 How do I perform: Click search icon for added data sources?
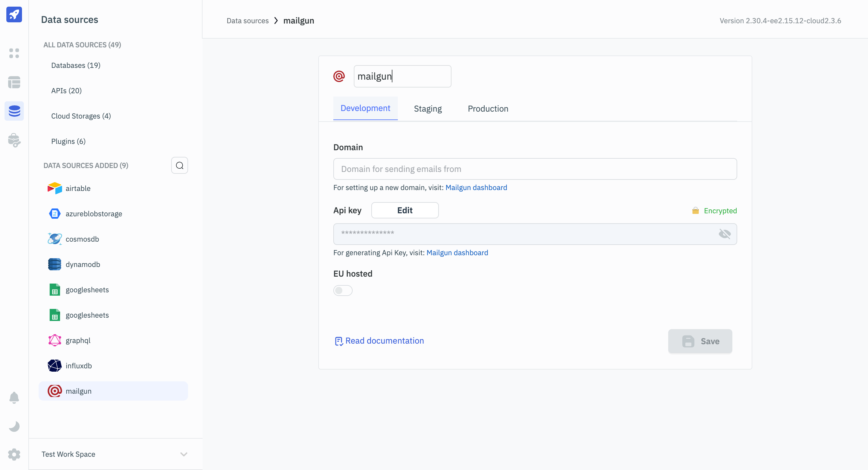(179, 165)
